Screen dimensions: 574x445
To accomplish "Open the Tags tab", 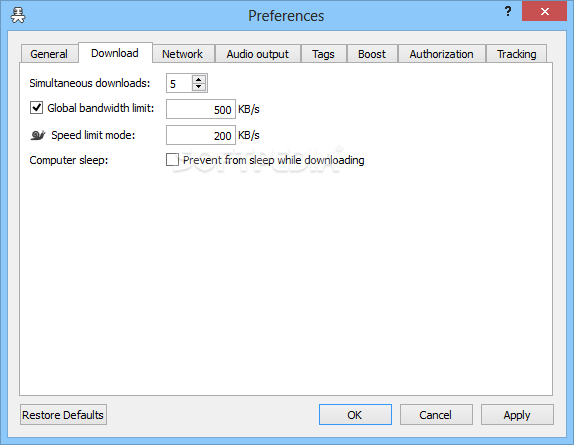I will (x=323, y=54).
